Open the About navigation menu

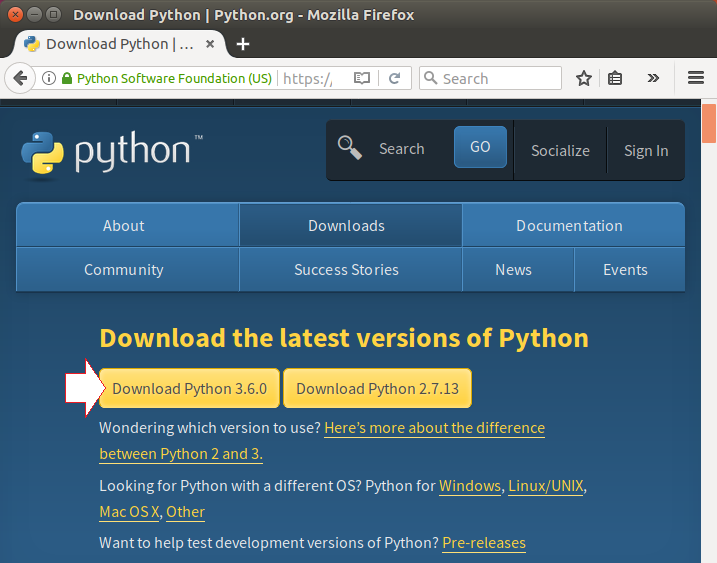point(128,225)
